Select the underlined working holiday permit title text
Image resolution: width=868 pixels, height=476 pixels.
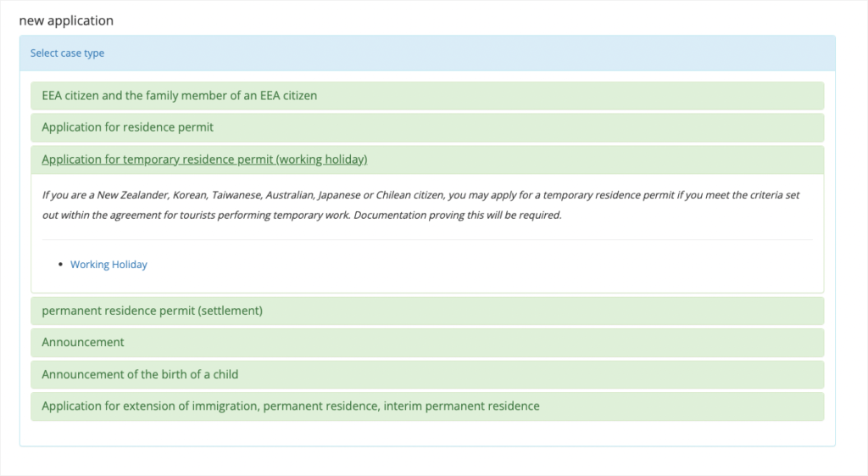204,160
